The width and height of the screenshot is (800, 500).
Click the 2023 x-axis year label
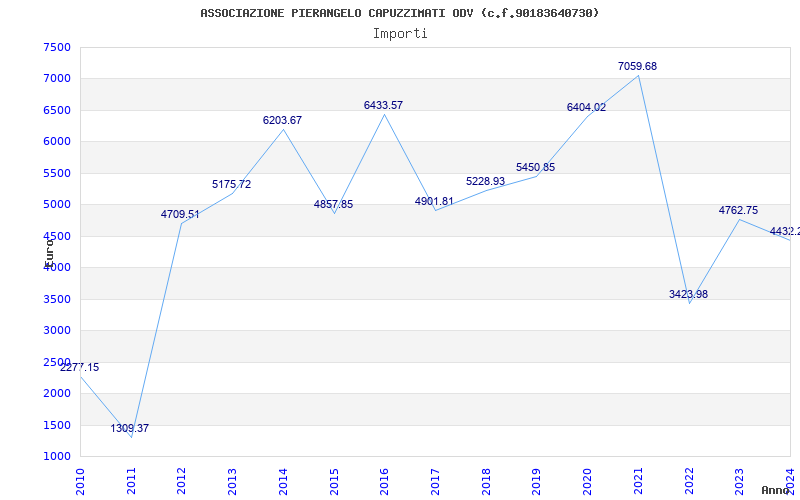739,482
